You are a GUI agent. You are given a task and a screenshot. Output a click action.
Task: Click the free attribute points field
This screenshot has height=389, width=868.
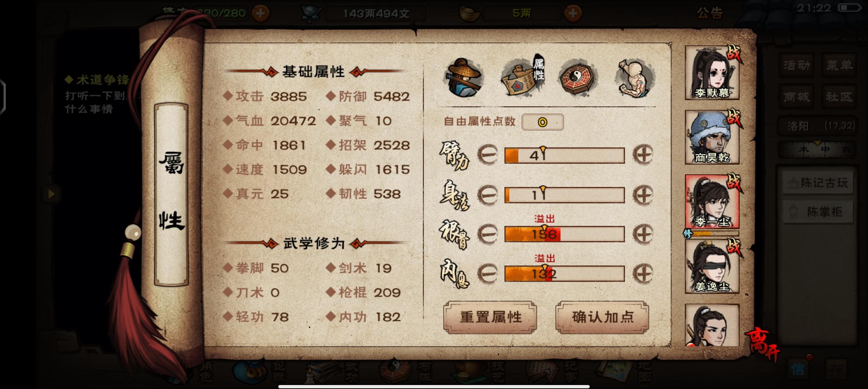pos(542,122)
